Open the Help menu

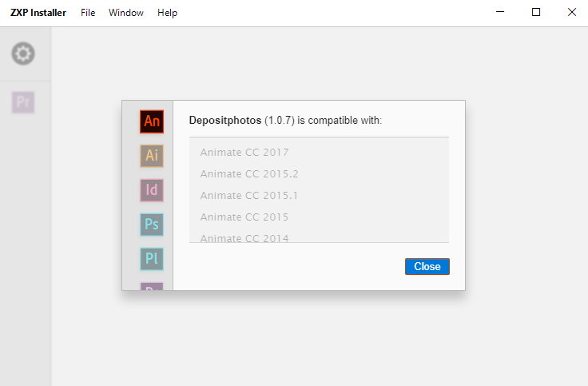pyautogui.click(x=167, y=13)
